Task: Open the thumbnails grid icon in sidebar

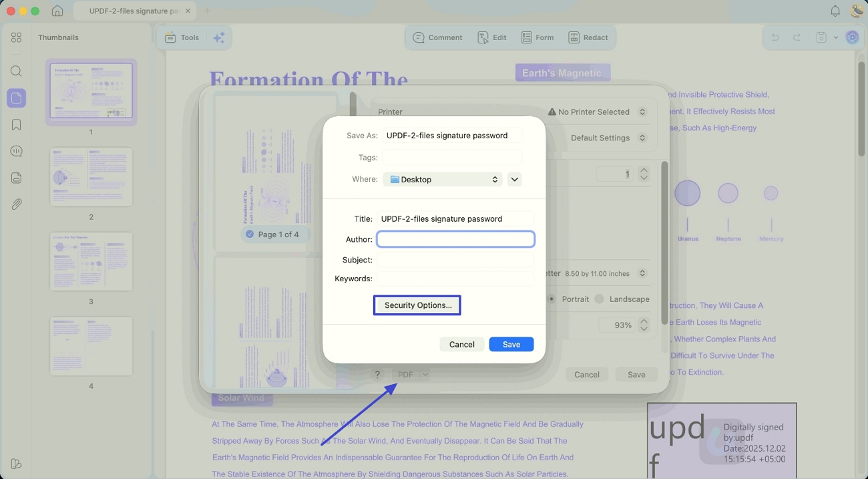Action: (17, 37)
